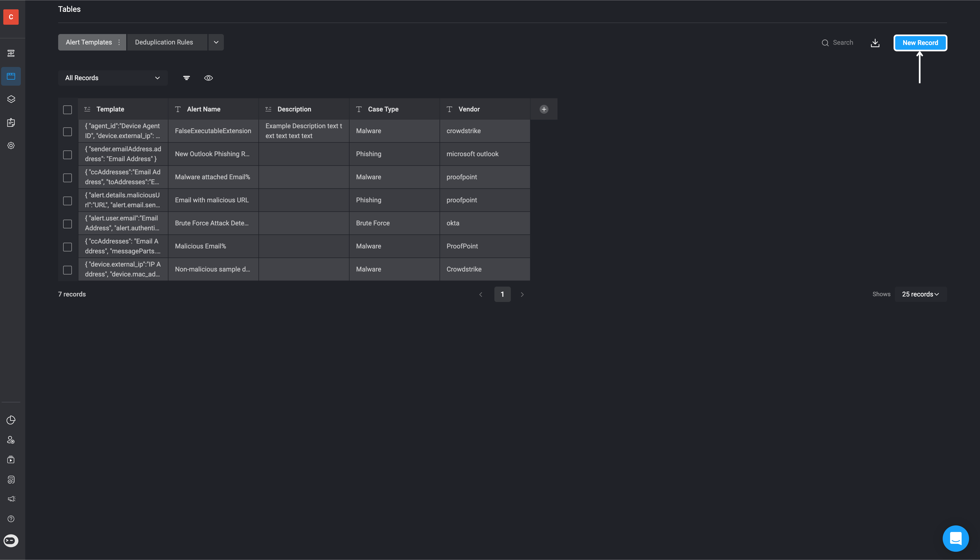Click Alert Name column text-type icon

(178, 109)
